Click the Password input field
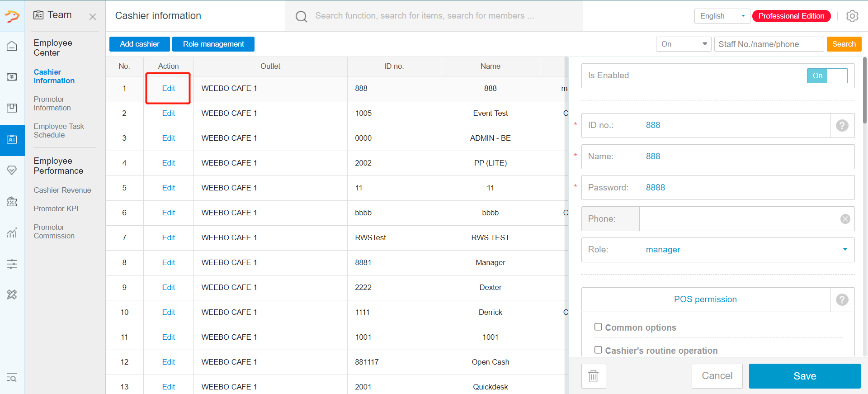 (718, 188)
